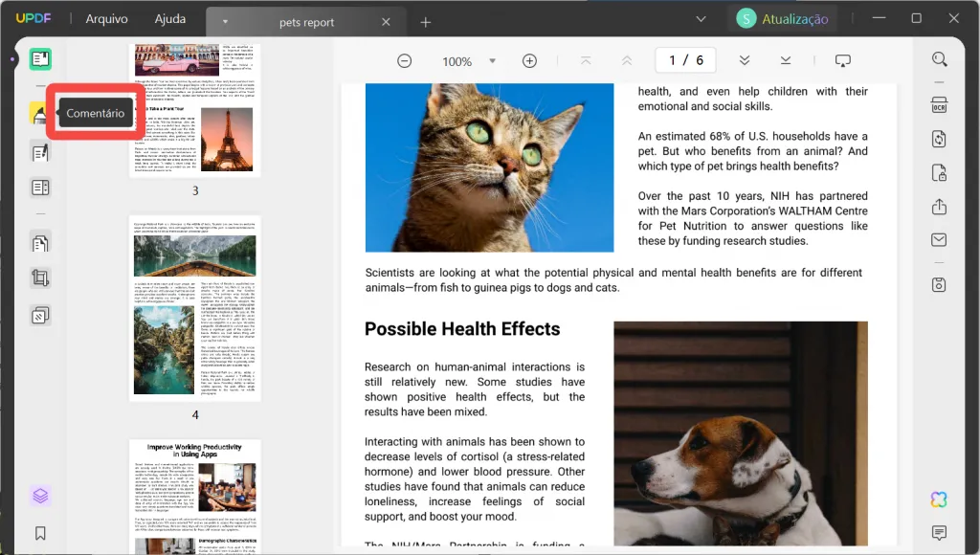Open the Reader mode icon in left sidebar

click(40, 59)
